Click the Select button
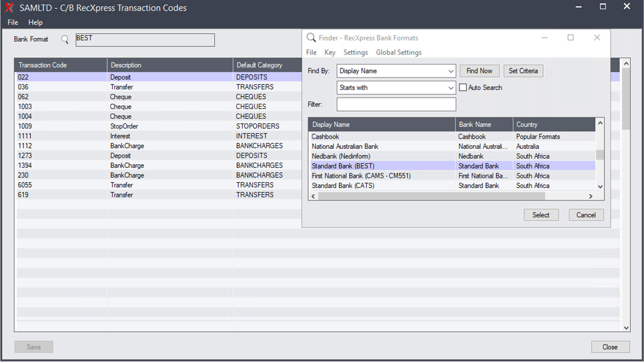644x362 pixels. [x=541, y=215]
